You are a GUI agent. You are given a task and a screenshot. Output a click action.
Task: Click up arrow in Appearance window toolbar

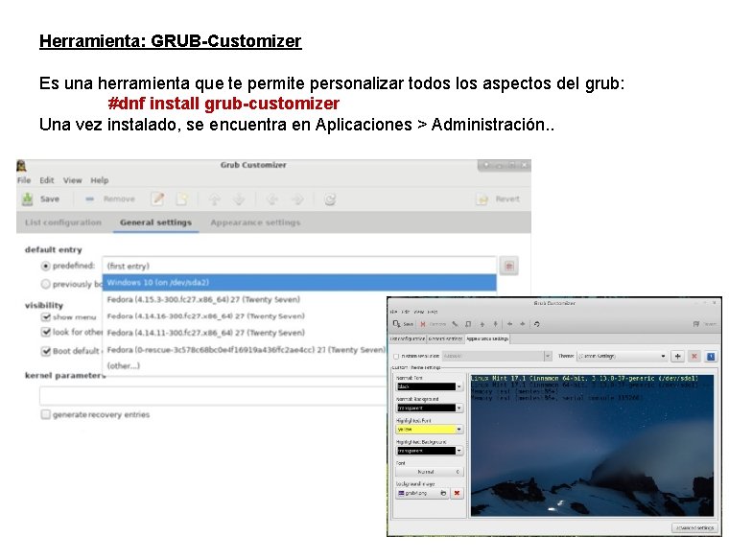pyautogui.click(x=482, y=324)
